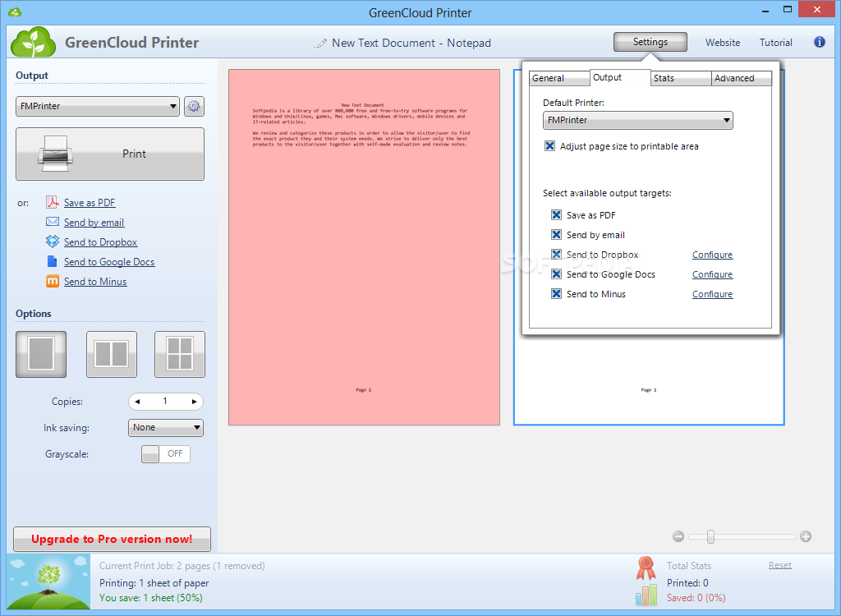Switch to the Stats tab
The height and width of the screenshot is (616, 841).
pyautogui.click(x=681, y=78)
